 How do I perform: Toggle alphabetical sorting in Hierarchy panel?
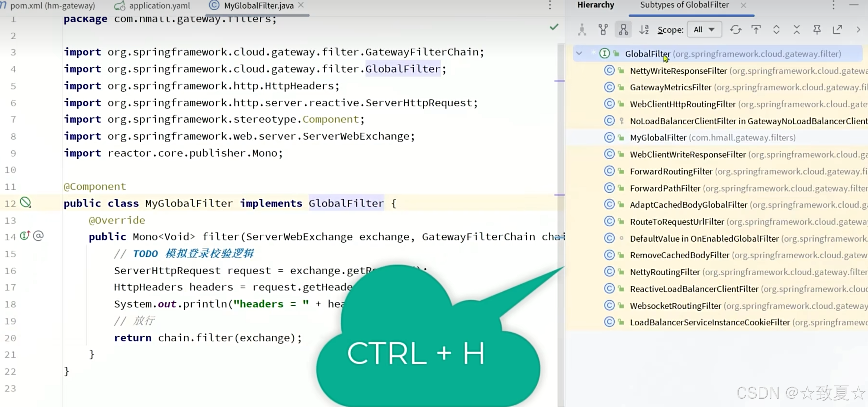644,30
